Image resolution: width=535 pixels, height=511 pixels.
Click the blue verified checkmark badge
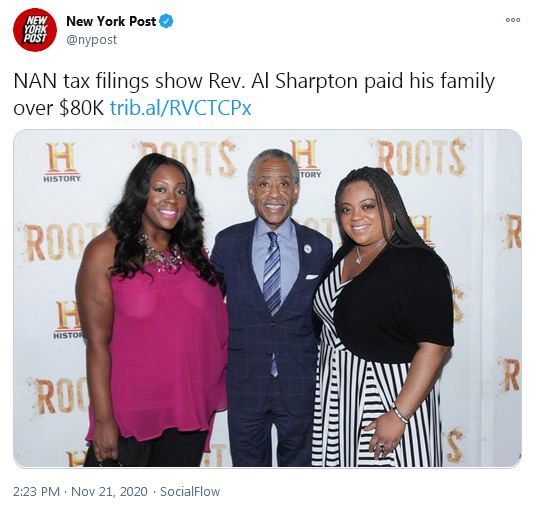[167, 21]
